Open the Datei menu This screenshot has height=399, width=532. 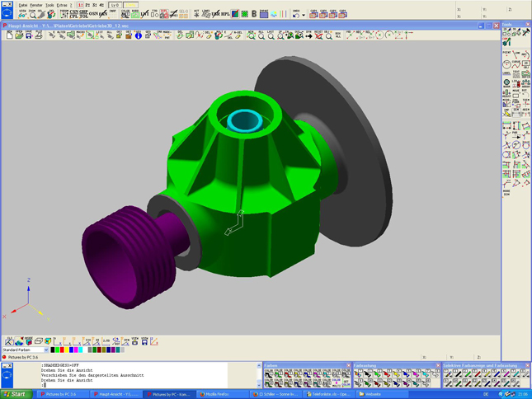pos(23,5)
